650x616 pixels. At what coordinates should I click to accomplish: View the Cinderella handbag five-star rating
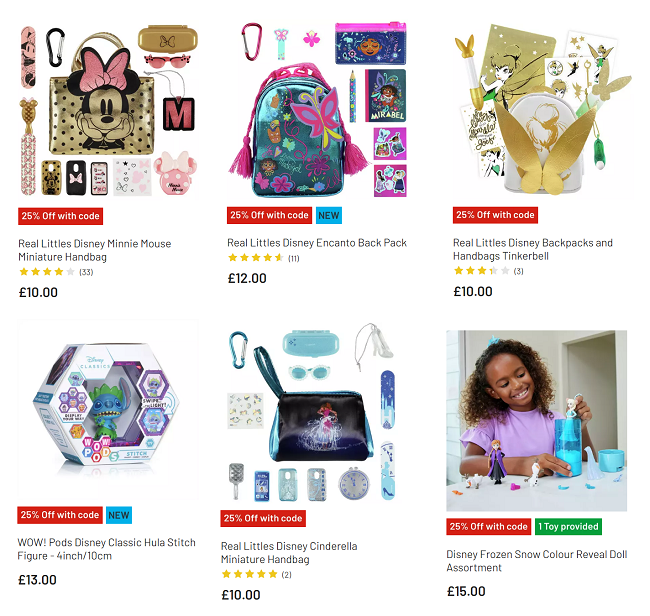click(x=256, y=574)
